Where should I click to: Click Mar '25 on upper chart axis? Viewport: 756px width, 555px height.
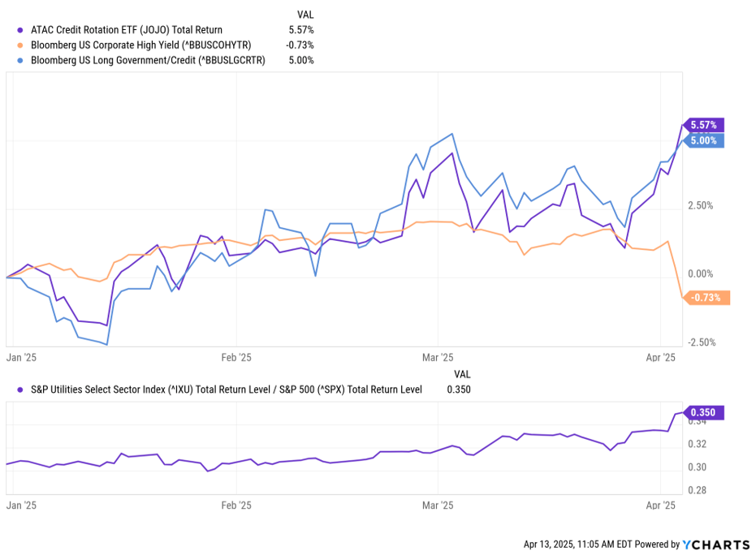(x=438, y=358)
